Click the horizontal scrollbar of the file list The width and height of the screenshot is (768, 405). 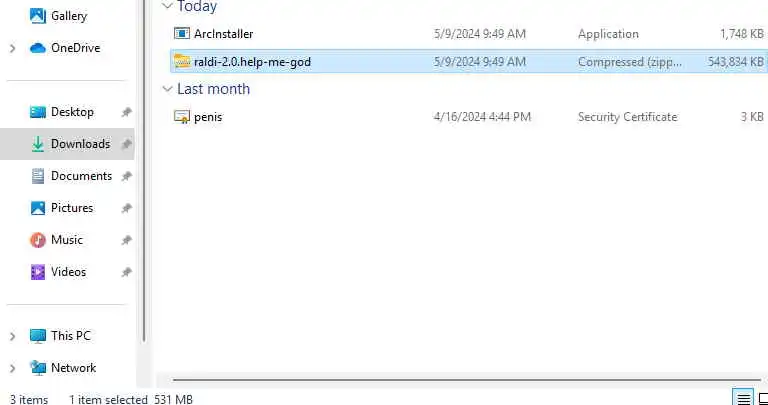pos(466,380)
